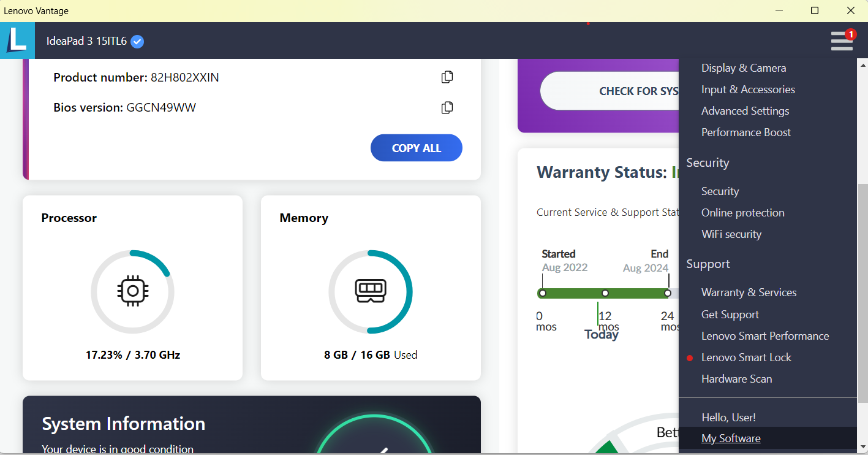Click the Warranty Status heading
868x455 pixels.
608,172
